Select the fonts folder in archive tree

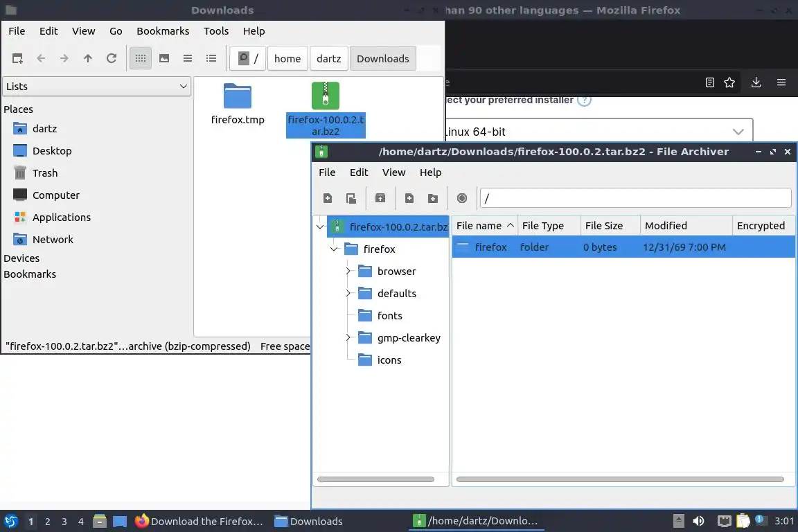point(390,316)
